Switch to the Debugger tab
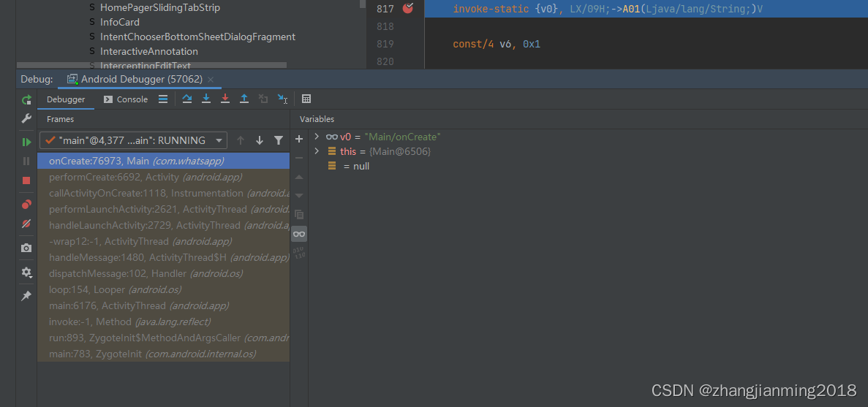The image size is (868, 407). pos(66,99)
